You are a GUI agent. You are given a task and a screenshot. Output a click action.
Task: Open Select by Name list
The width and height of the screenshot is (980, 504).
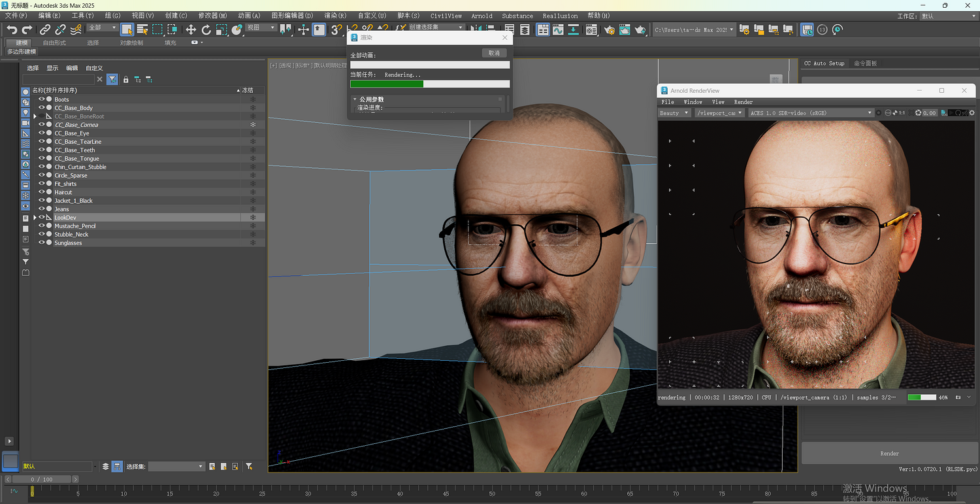click(142, 29)
